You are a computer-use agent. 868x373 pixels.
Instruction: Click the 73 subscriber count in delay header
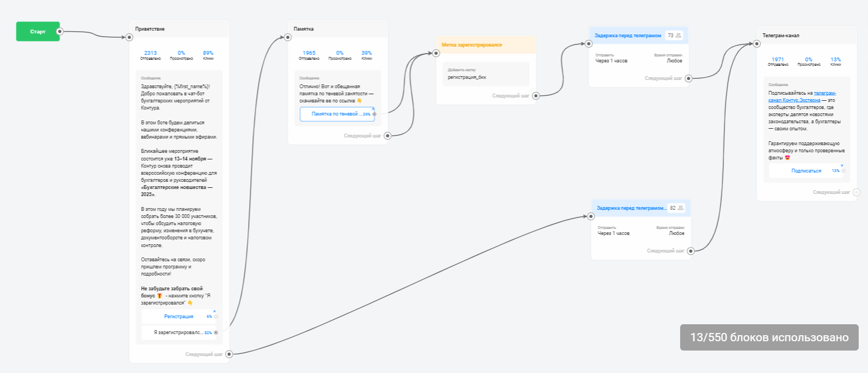[x=670, y=36]
